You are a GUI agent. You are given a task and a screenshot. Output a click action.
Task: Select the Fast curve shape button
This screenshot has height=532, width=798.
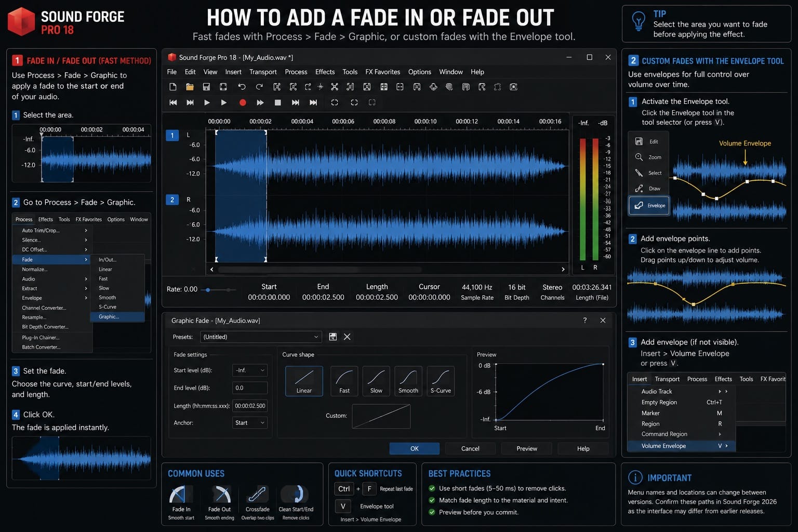(x=344, y=381)
